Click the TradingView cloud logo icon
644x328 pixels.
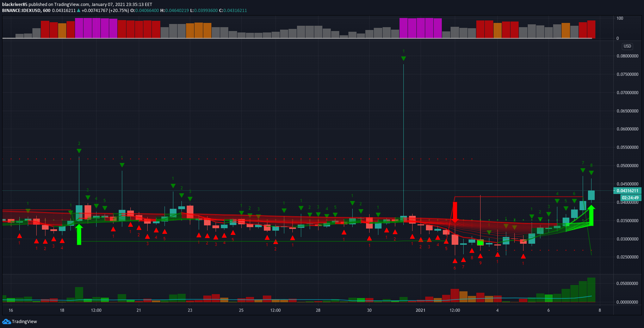click(x=6, y=321)
